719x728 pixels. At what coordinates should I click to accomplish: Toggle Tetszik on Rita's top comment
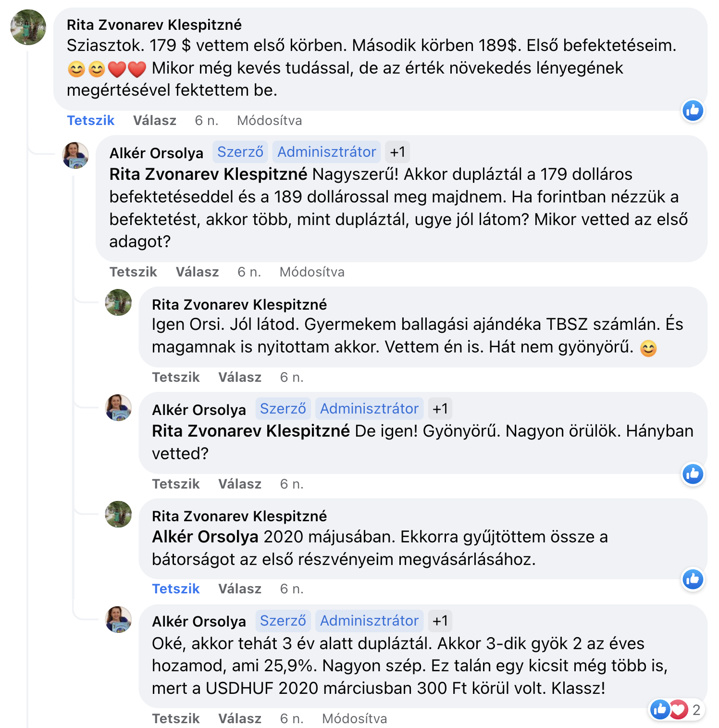(x=90, y=121)
